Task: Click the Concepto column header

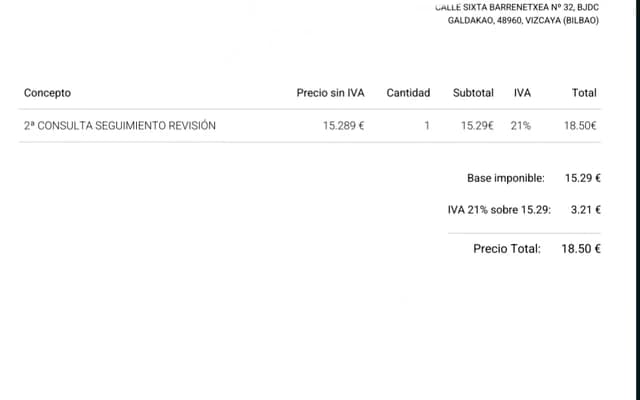Action: point(47,93)
